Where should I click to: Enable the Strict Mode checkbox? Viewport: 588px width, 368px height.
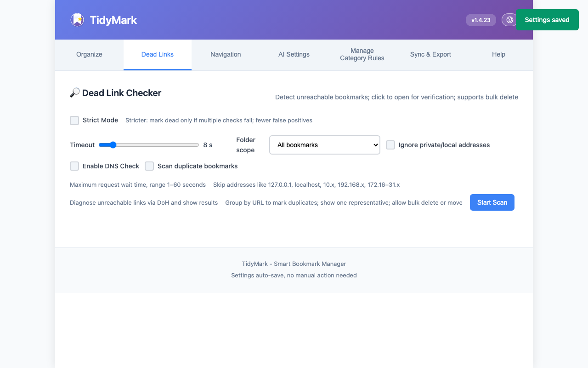[x=74, y=121]
